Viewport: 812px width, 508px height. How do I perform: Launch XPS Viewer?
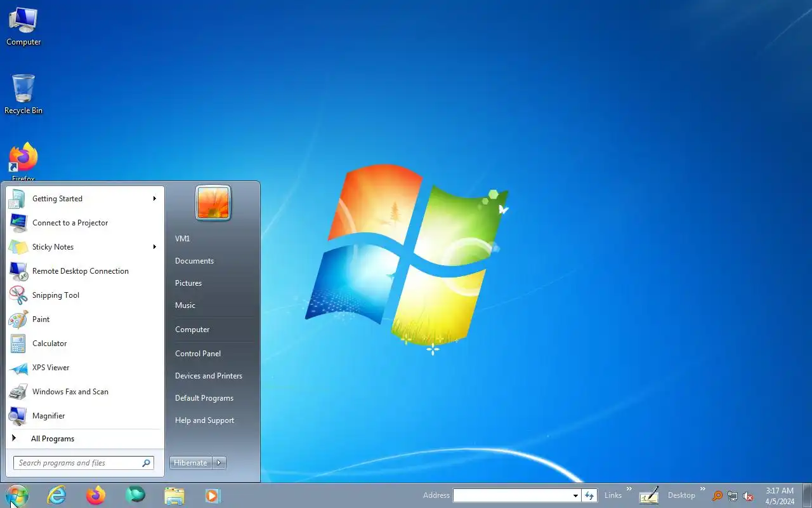click(x=85, y=368)
